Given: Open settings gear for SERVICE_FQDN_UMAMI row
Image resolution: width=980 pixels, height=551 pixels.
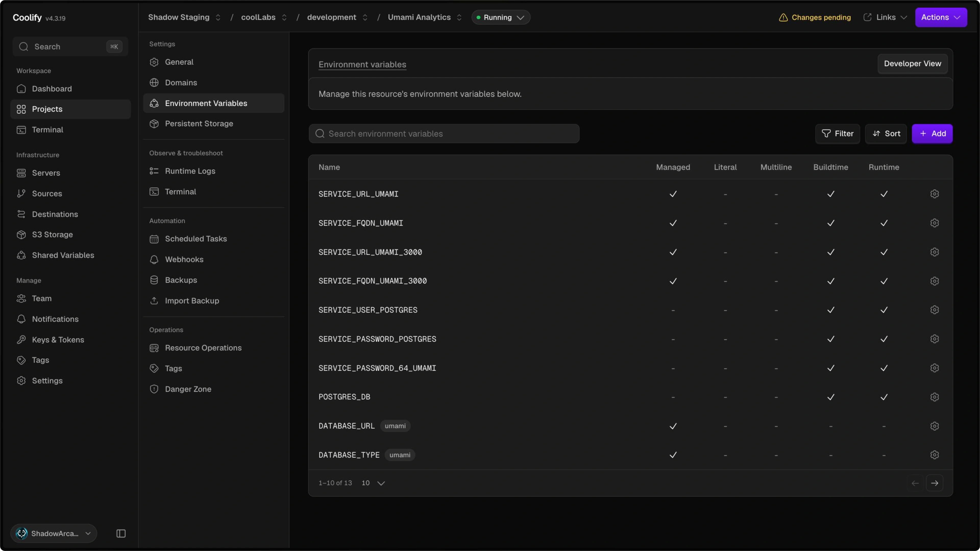Looking at the screenshot, I should point(934,223).
